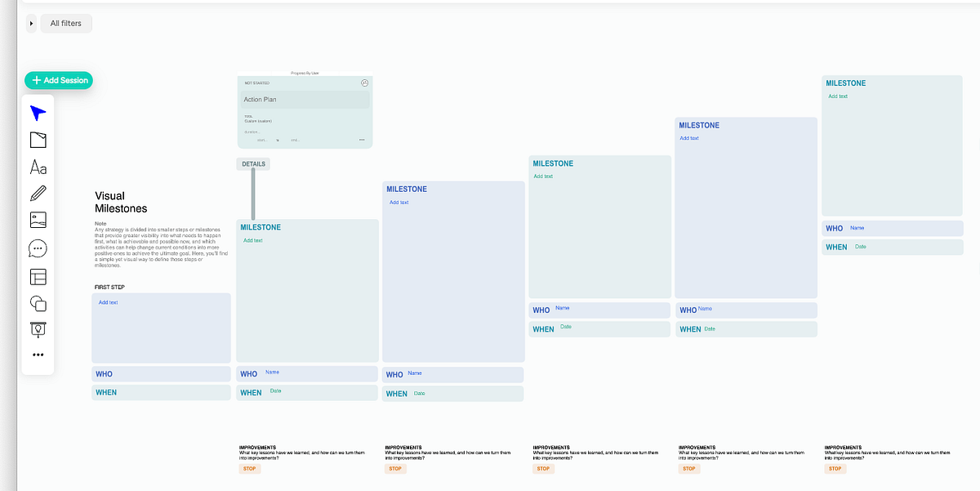The width and height of the screenshot is (980, 491).
Task: Click the Date field in the second milestone's WHEN row
Action: click(x=419, y=393)
